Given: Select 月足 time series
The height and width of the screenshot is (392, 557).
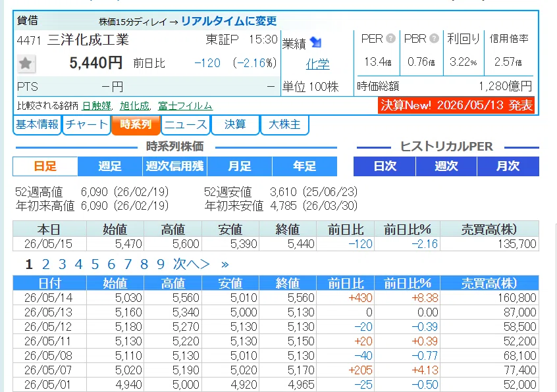Looking at the screenshot, I should (240, 166).
